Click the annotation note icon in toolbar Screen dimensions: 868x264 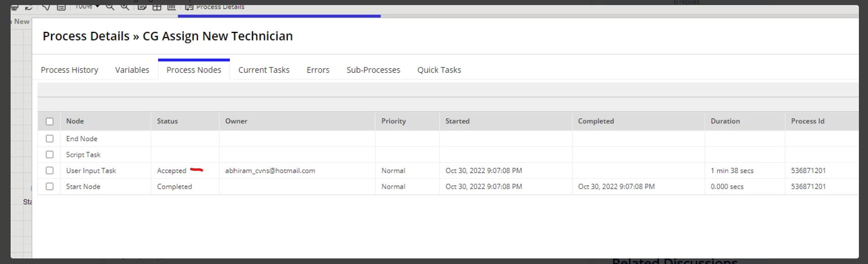pos(142,7)
